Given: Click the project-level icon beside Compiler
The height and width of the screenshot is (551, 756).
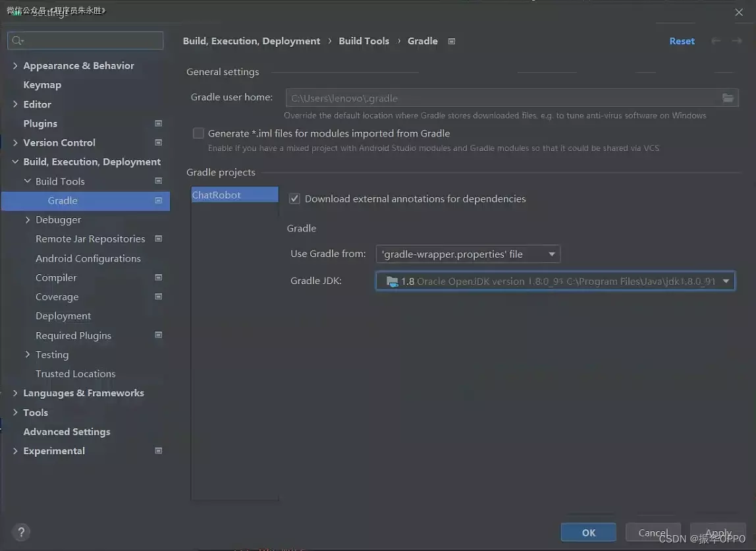Looking at the screenshot, I should click(x=158, y=277).
